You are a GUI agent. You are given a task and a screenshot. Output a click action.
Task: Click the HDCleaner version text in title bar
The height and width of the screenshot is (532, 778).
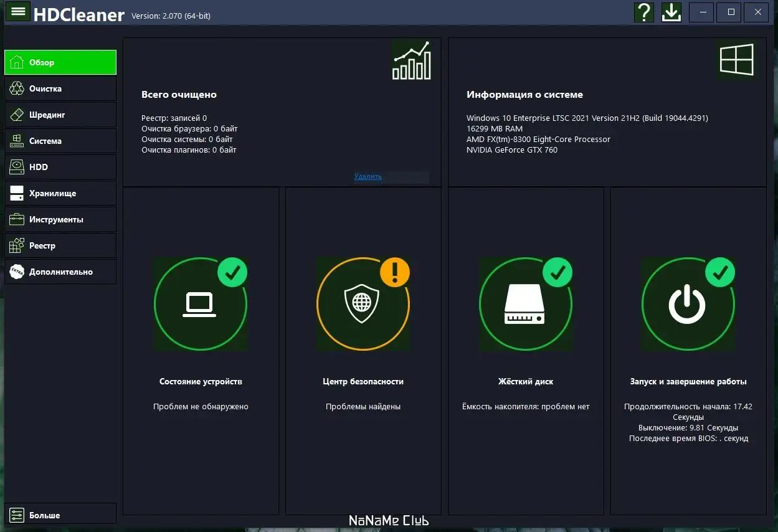[x=171, y=16]
